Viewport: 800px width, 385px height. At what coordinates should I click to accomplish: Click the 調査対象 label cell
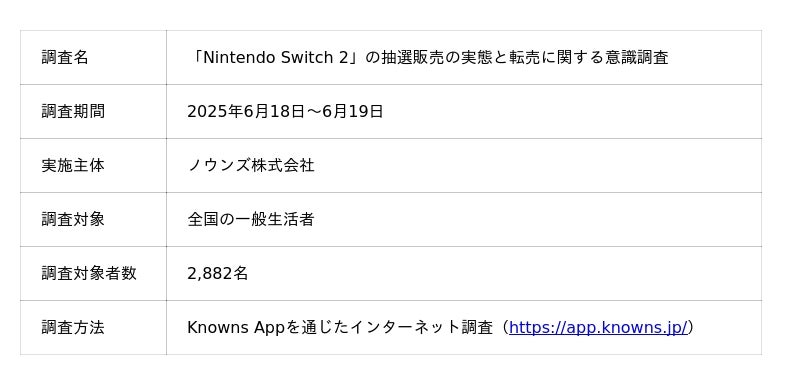click(93, 219)
